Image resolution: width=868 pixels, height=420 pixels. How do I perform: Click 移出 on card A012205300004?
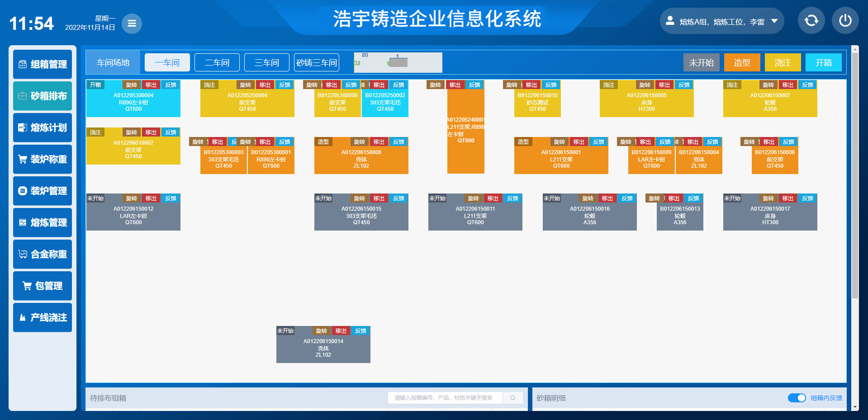pos(151,85)
